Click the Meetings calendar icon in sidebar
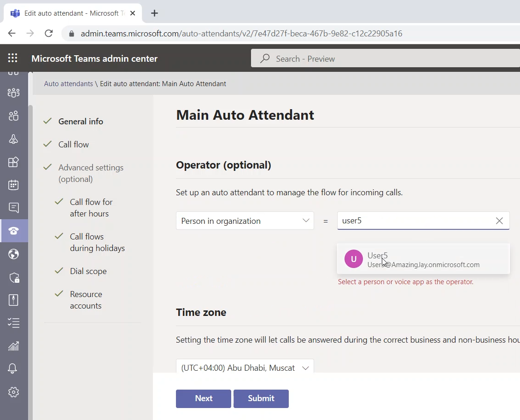Viewport: 520px width, 420px height. 13,185
